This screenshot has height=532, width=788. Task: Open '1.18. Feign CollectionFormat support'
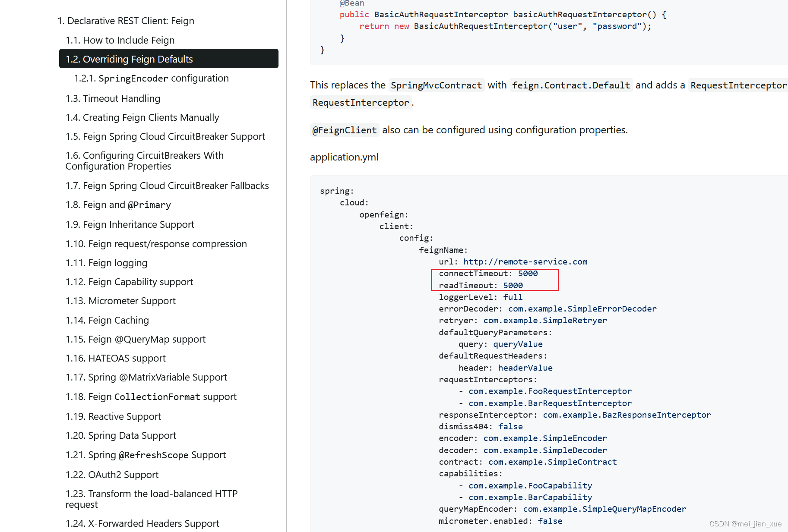coord(151,397)
